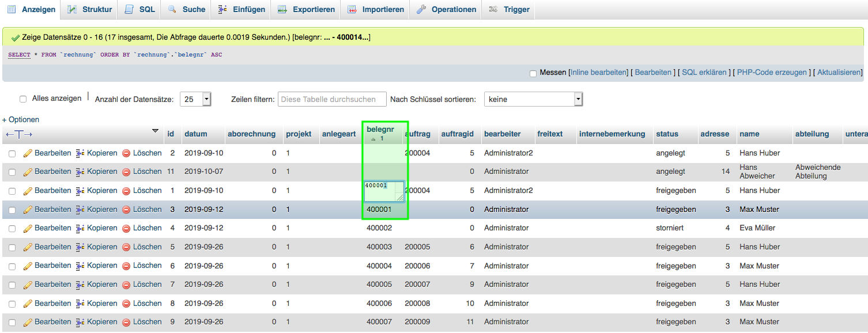The height and width of the screenshot is (333, 868).
Task: Click the pencil edit icon for row id 2
Action: point(27,154)
